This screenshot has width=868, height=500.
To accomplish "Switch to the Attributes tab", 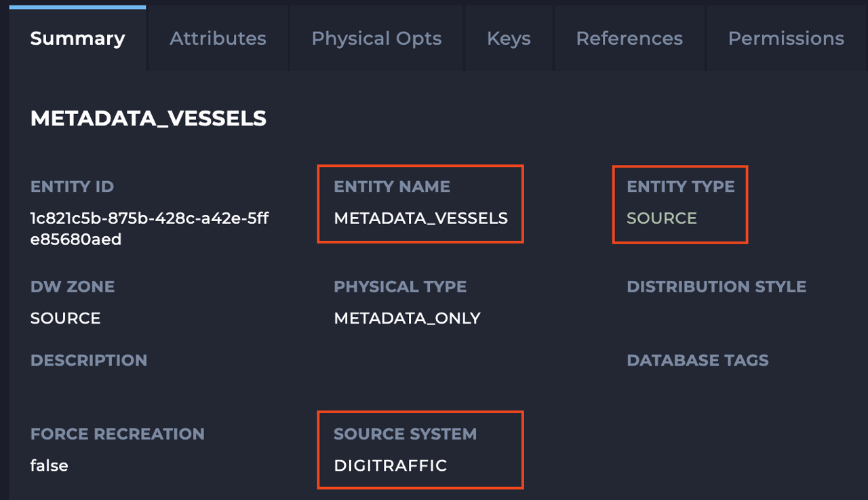I will (x=218, y=39).
